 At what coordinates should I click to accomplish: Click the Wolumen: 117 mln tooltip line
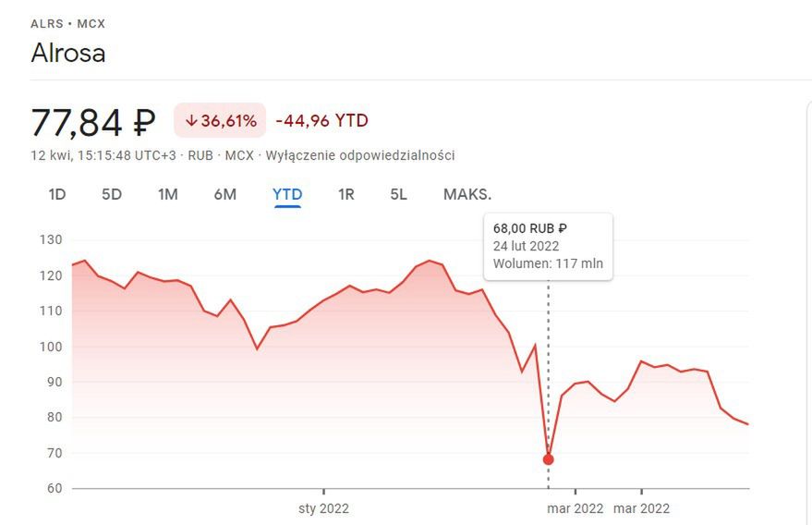pyautogui.click(x=548, y=263)
